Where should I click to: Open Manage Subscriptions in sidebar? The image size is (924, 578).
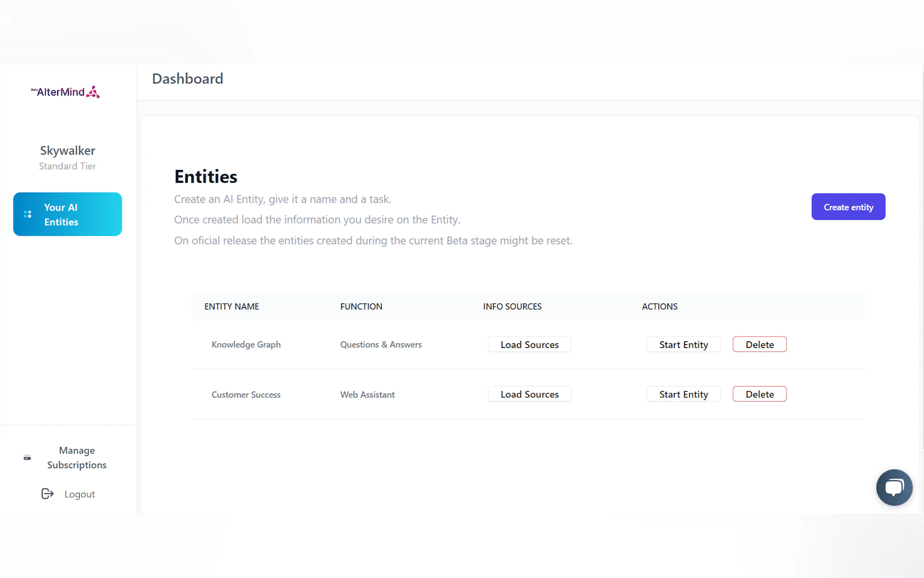(77, 458)
